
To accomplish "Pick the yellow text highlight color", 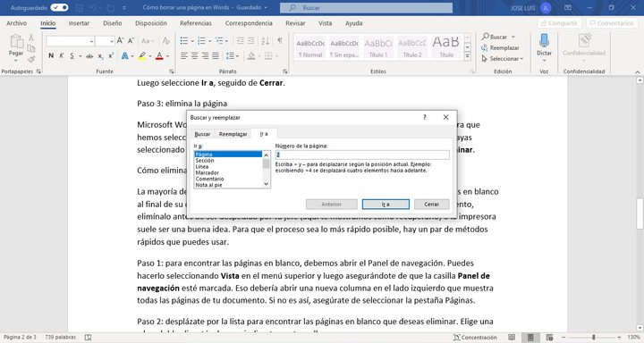I will (141, 55).
